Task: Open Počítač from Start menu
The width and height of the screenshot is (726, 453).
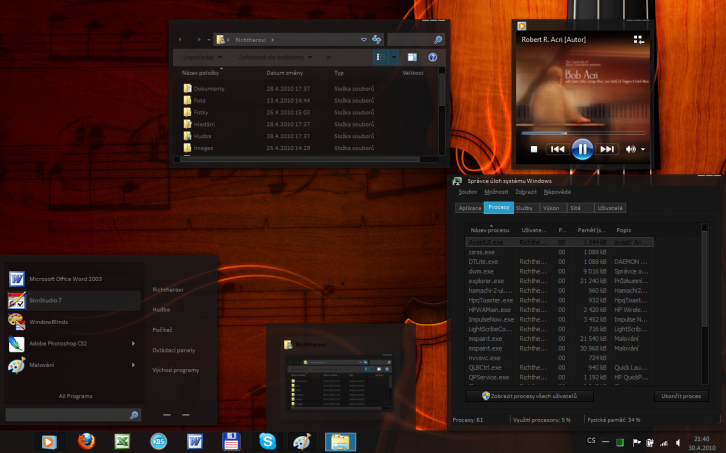Action: point(162,330)
